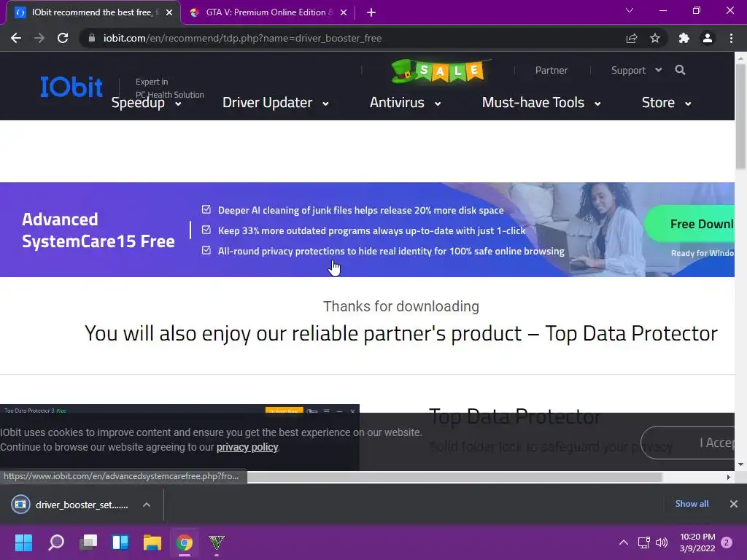Click the IObit logo

(x=71, y=87)
